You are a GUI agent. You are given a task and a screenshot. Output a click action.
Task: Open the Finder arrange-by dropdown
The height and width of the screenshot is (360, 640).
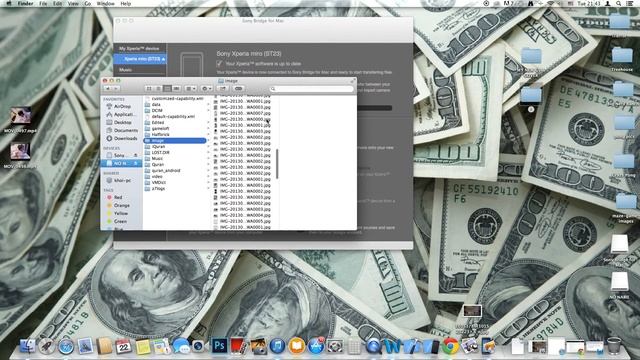click(190, 89)
